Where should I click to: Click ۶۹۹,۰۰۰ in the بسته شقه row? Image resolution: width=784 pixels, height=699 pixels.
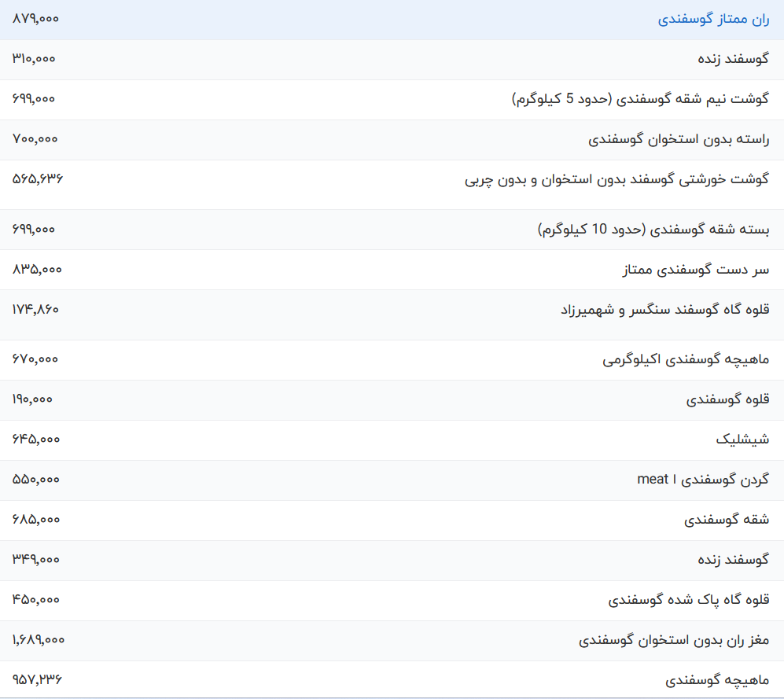[x=34, y=230]
